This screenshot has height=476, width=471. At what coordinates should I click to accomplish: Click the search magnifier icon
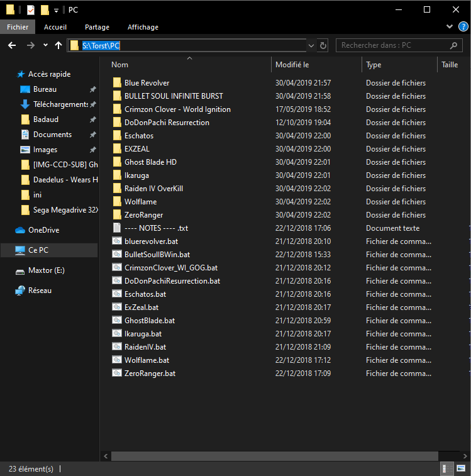point(453,45)
